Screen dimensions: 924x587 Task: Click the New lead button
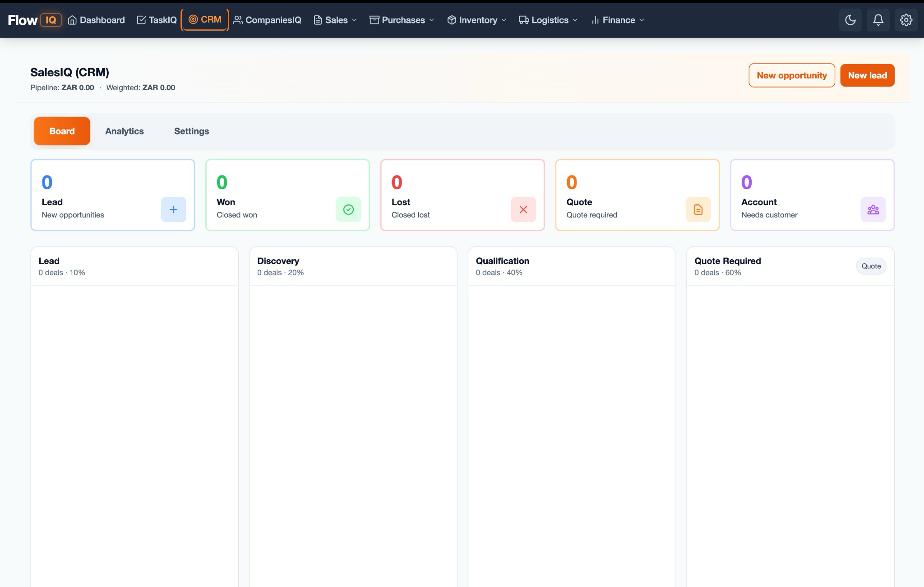tap(867, 75)
